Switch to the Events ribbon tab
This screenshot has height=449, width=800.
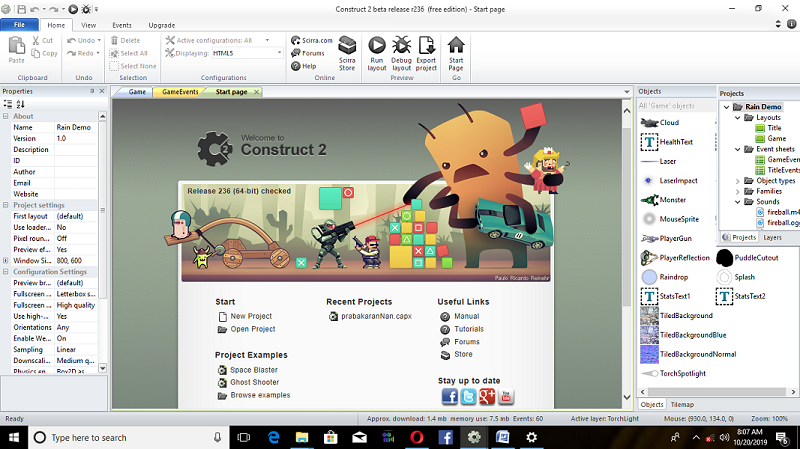pos(122,25)
